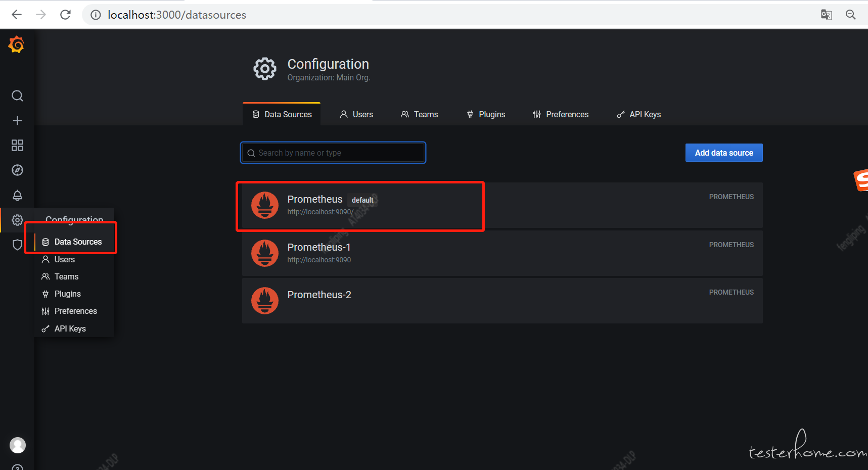Image resolution: width=868 pixels, height=470 pixels.
Task: Open the Alerting bell icon
Action: point(17,195)
